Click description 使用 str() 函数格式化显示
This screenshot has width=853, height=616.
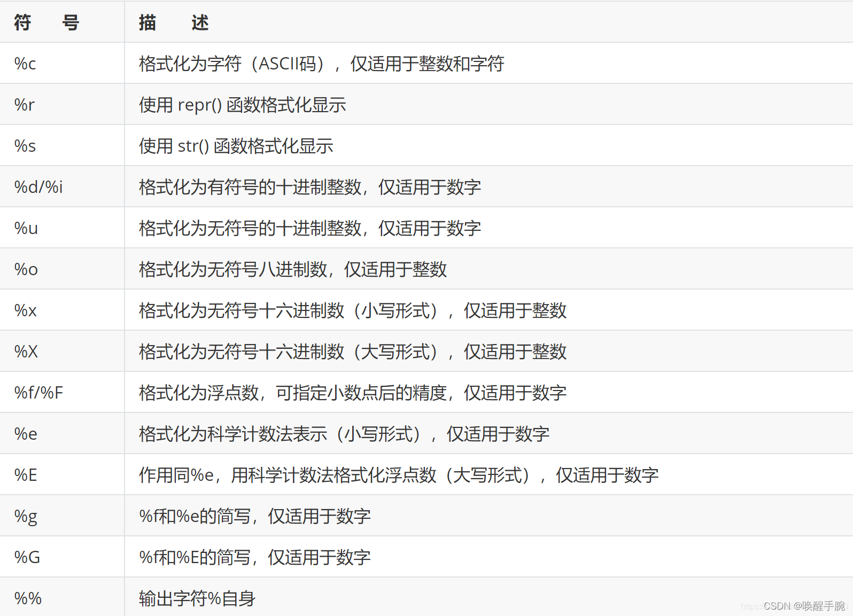(236, 146)
